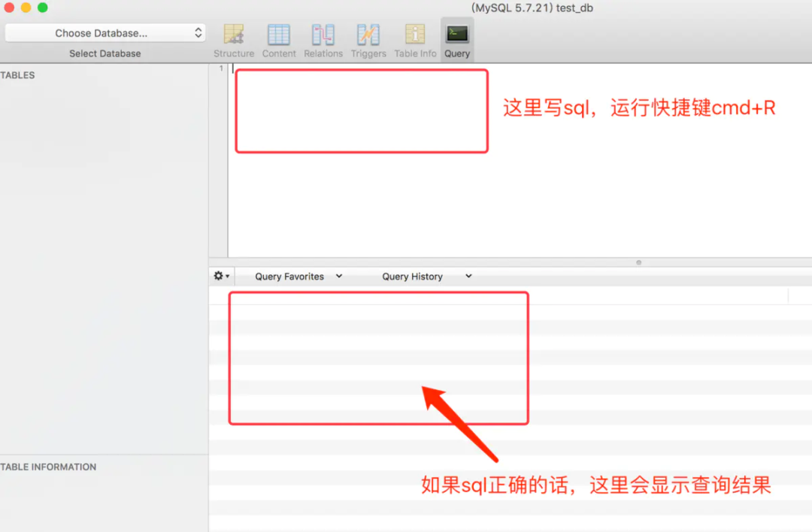This screenshot has width=812, height=532.
Task: Click the yellow minimize traffic-light button
Action: click(x=25, y=6)
